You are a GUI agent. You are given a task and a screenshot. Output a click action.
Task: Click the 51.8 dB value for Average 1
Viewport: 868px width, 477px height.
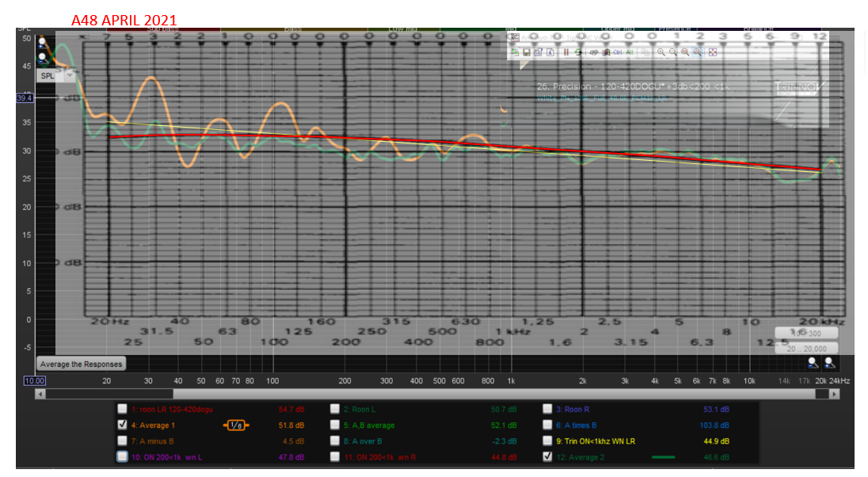click(x=291, y=425)
